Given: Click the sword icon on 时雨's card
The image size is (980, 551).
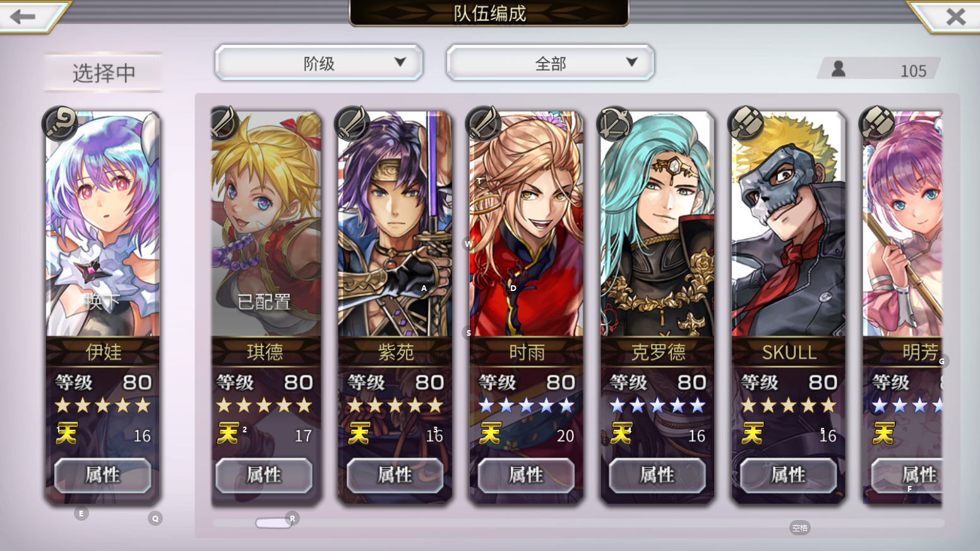Looking at the screenshot, I should [484, 122].
